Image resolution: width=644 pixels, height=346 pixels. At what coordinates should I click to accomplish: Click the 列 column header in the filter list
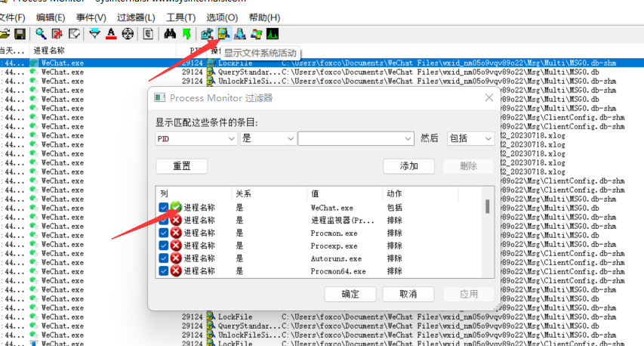click(x=193, y=193)
